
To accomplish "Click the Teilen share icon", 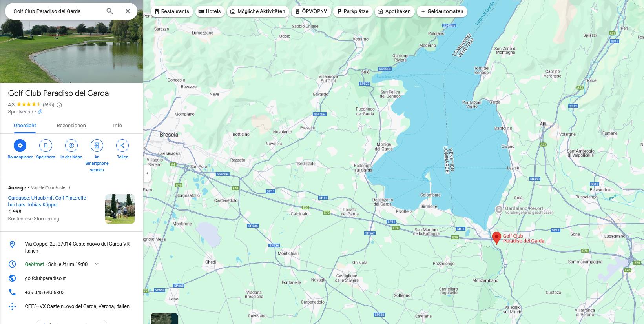I will click(x=122, y=146).
